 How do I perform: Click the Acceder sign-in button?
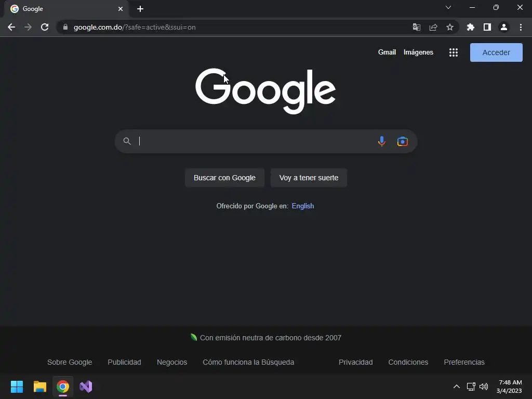[x=496, y=52]
